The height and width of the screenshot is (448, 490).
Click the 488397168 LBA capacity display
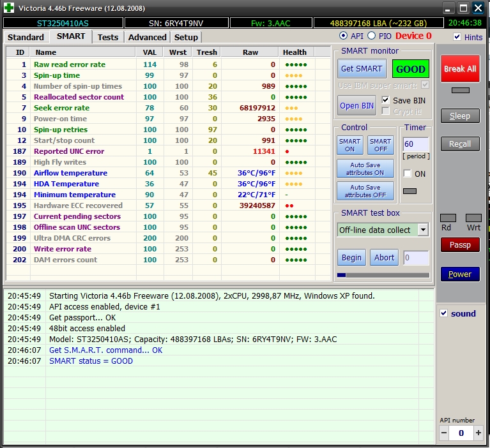coord(378,23)
